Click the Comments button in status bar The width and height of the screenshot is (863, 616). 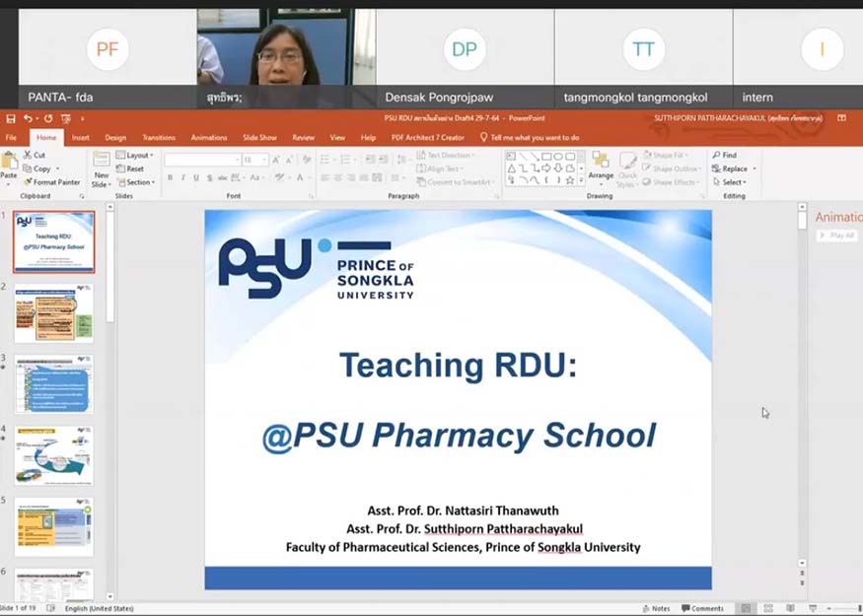pyautogui.click(x=702, y=608)
